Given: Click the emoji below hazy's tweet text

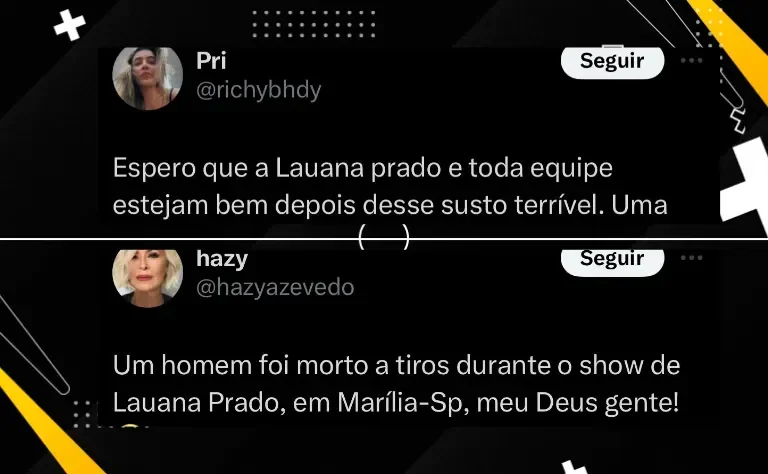Looking at the screenshot, I should [x=129, y=425].
